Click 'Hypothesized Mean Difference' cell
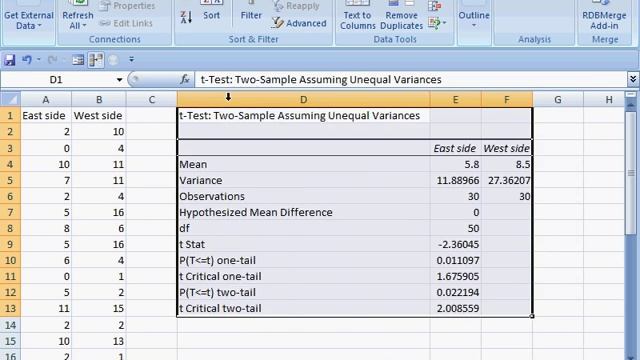 303,212
